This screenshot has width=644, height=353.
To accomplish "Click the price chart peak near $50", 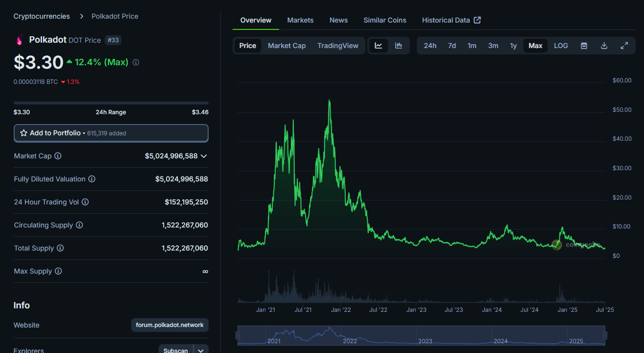I will 330,101.
